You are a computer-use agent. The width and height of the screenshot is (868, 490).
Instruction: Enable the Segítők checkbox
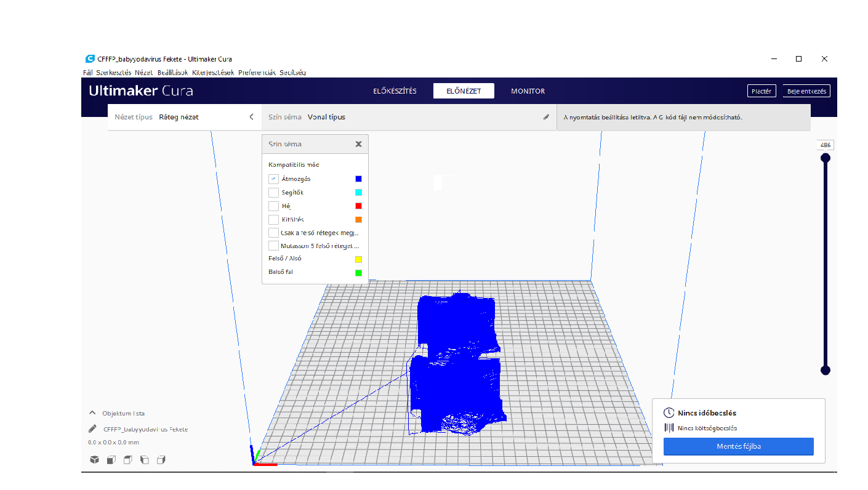tap(273, 192)
